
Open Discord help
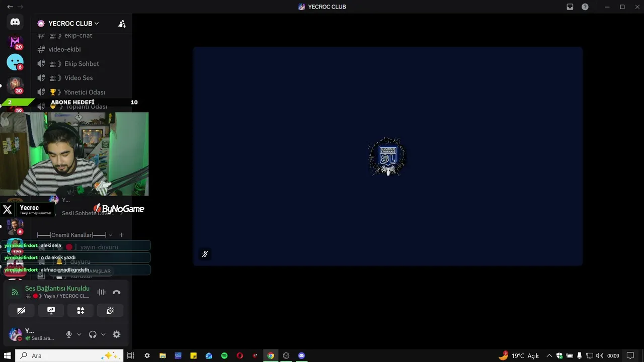(x=585, y=7)
